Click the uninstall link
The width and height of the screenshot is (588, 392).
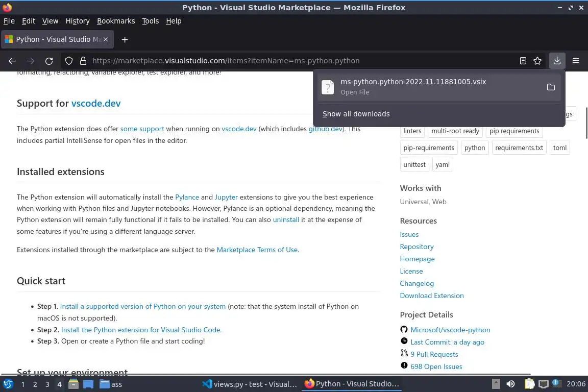286,220
